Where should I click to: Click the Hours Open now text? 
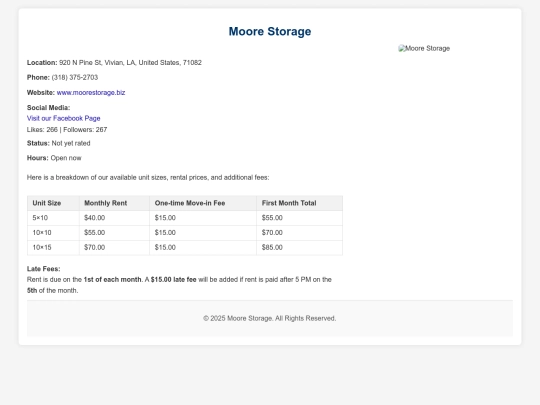point(54,158)
